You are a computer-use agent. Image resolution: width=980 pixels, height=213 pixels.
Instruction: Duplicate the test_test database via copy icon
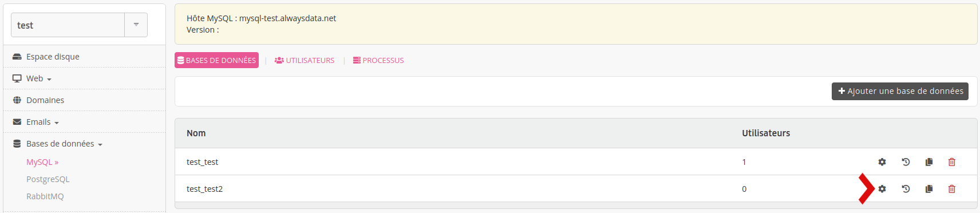pyautogui.click(x=929, y=162)
